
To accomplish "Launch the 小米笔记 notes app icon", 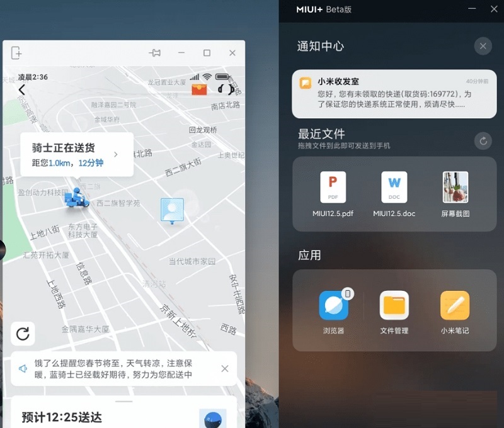I will click(455, 307).
